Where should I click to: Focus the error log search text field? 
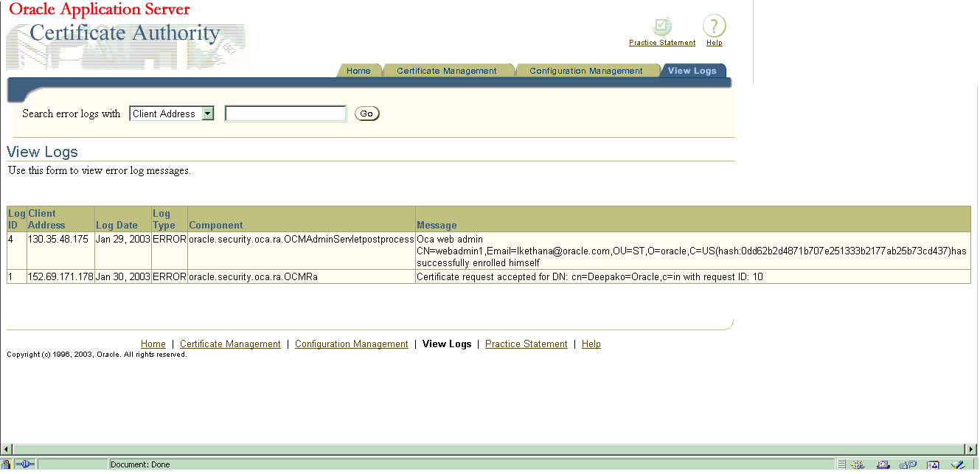[x=285, y=114]
